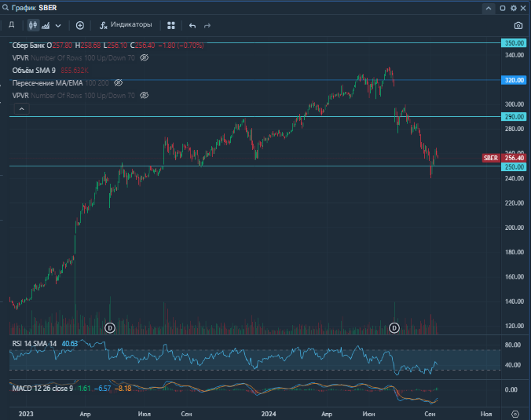531x420 pixels.
Task: Expand chart style dropdown arrow
Action: [x=58, y=26]
